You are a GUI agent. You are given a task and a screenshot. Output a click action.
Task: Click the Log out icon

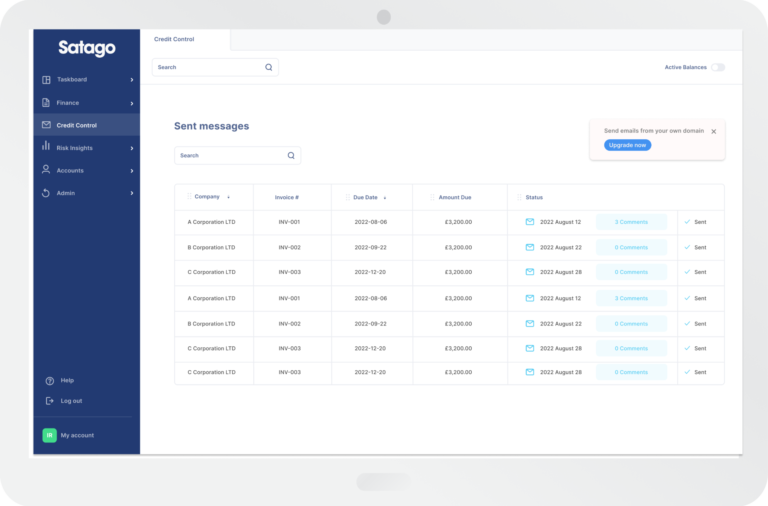49,401
